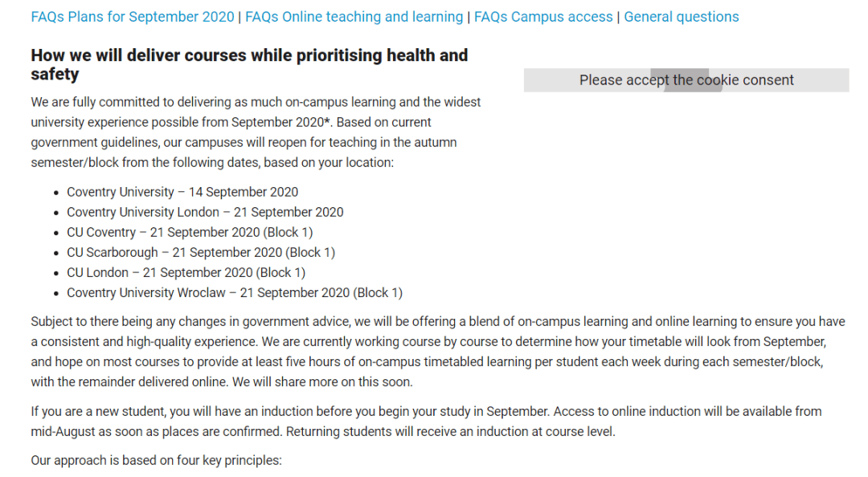Click the sentence about returning students' induction
The width and height of the screenshot is (868, 477).
pyautogui.click(x=451, y=431)
